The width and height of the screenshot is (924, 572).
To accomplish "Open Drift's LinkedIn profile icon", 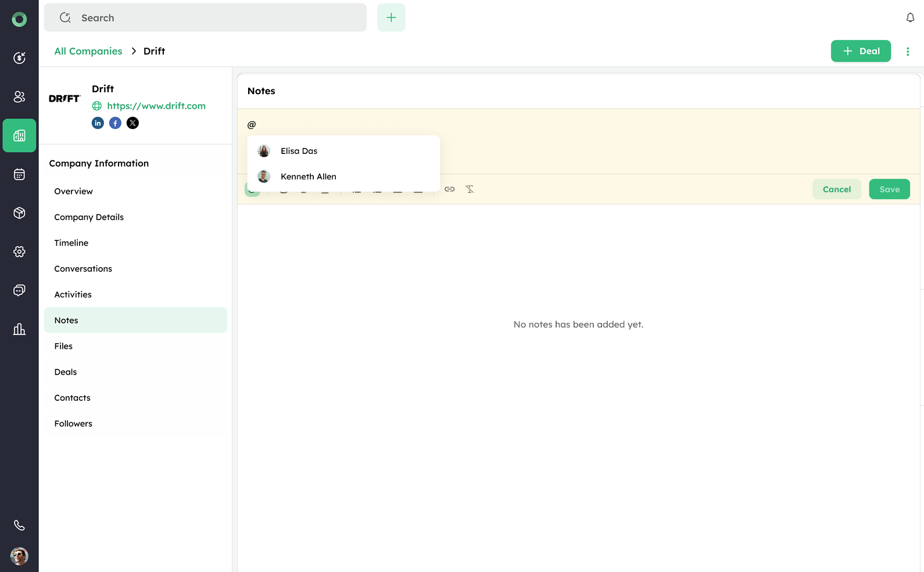I will pos(98,123).
